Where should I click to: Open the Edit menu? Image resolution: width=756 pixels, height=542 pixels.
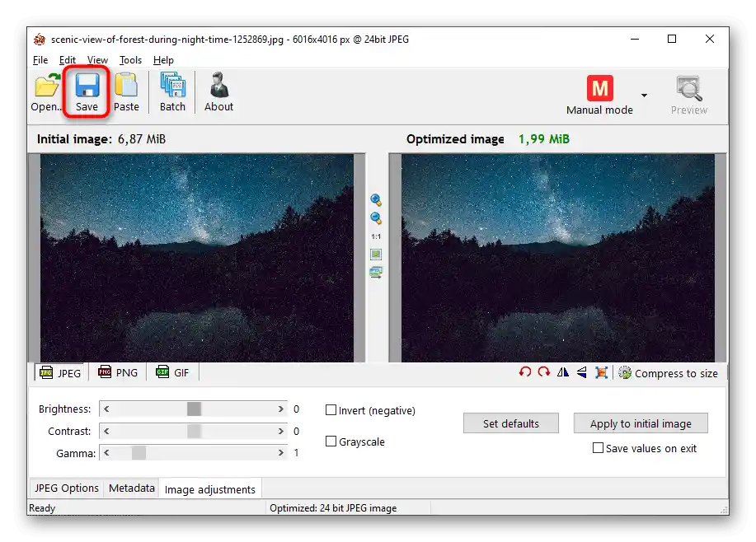click(x=68, y=60)
